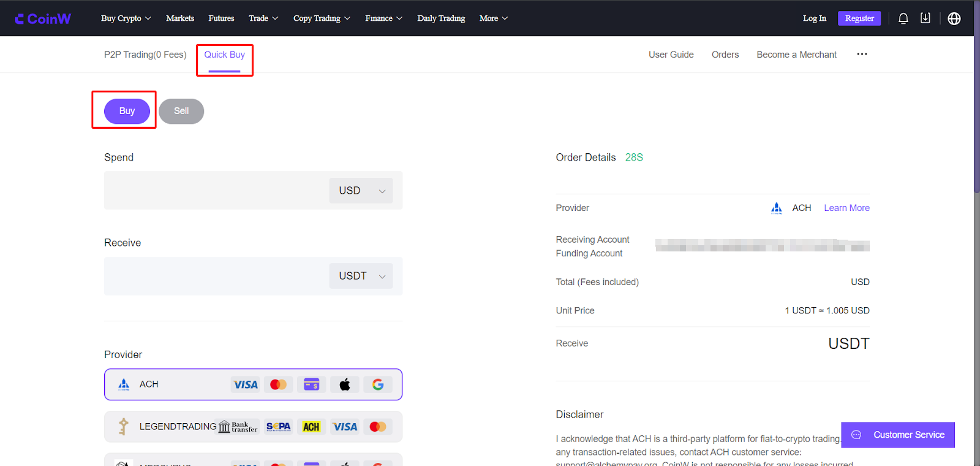Switch to the Sell toggle
The image size is (980, 466).
(x=181, y=111)
